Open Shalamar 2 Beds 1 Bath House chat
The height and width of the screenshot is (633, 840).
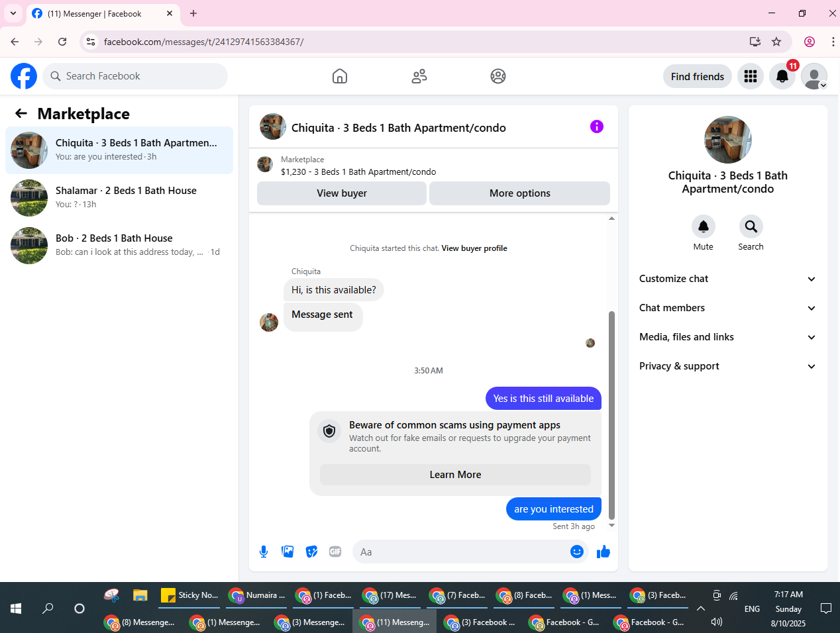(x=119, y=198)
